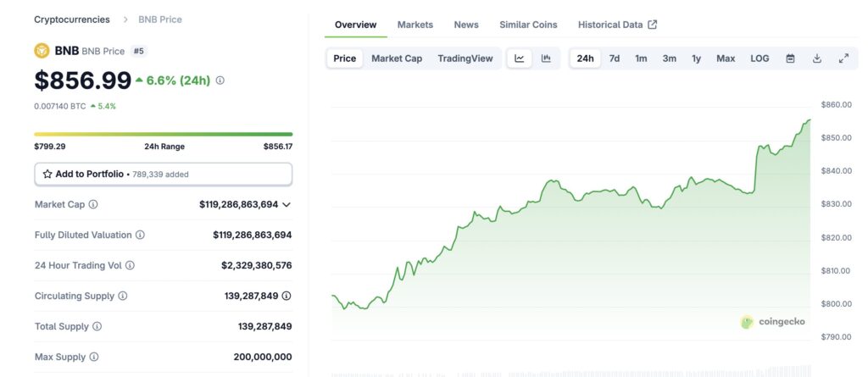
Task: Open the Similar Coins tab
Action: (x=528, y=25)
